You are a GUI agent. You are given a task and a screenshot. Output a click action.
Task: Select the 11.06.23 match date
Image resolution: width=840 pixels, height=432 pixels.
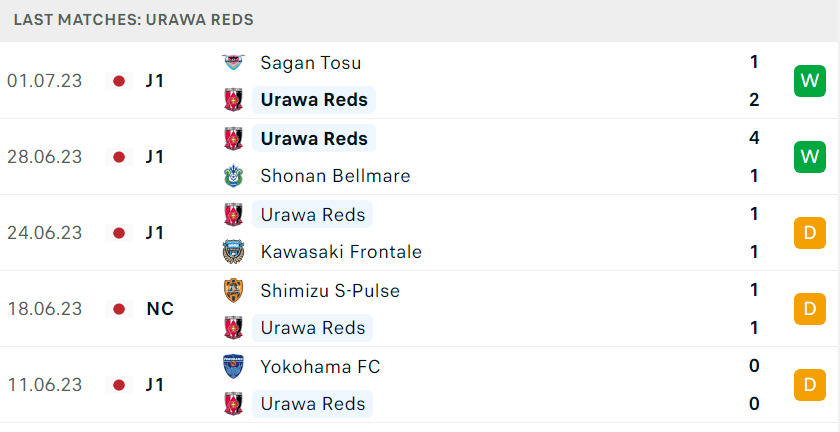[x=44, y=385]
